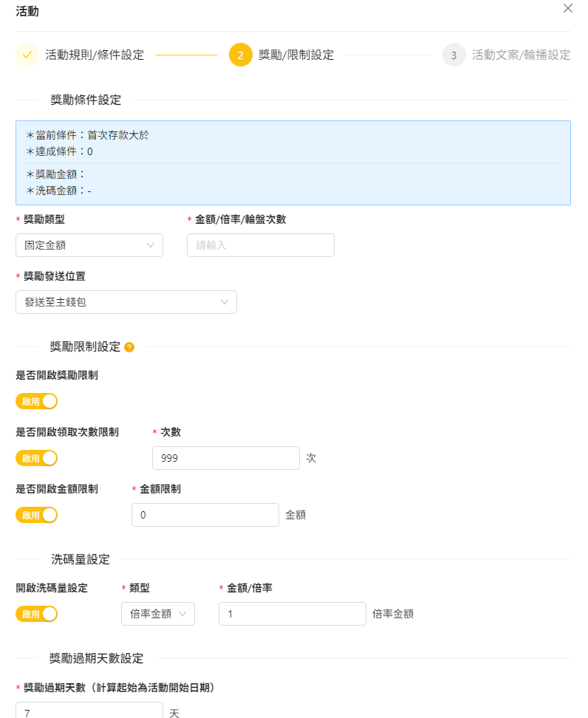Jump to 活動文案/輪播設定 step
This screenshot has height=718, width=588.
tap(521, 55)
